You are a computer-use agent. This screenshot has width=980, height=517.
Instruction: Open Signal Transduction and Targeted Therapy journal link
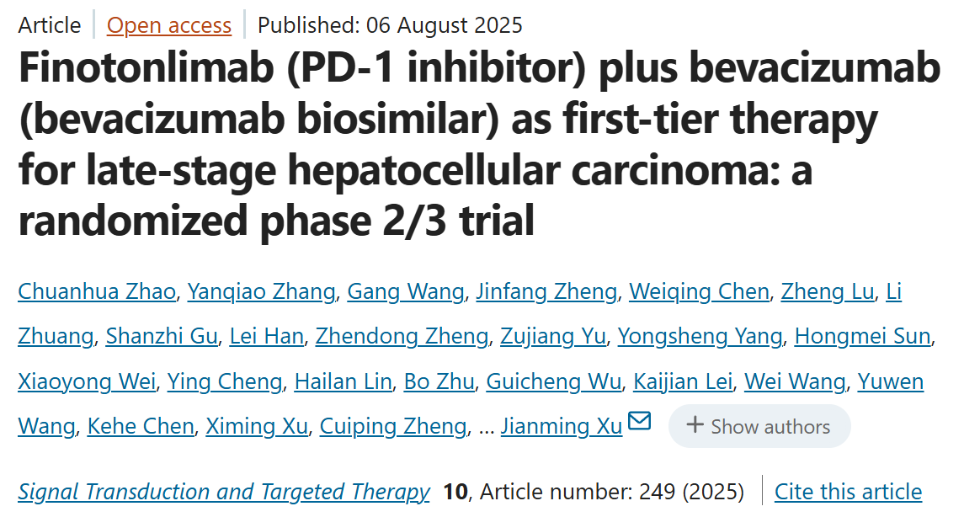(224, 492)
